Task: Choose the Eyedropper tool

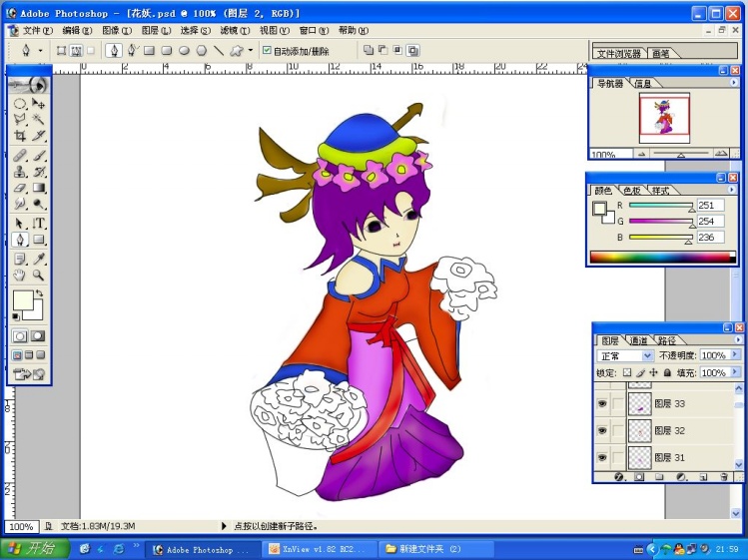Action: click(38, 259)
